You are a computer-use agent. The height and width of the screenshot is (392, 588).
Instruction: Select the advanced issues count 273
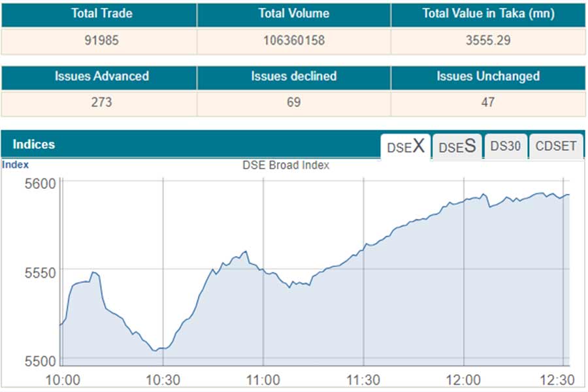click(102, 103)
